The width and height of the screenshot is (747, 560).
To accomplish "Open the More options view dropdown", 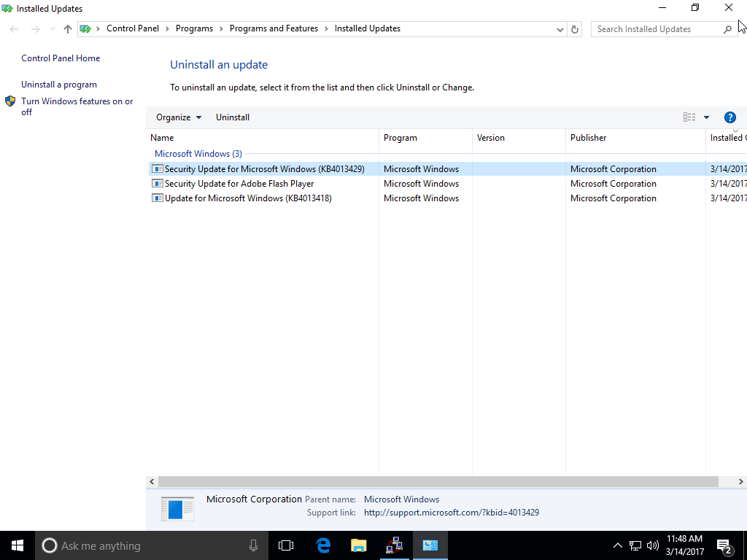I will click(x=706, y=117).
